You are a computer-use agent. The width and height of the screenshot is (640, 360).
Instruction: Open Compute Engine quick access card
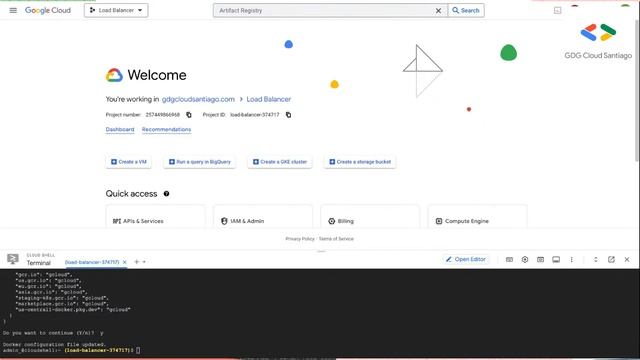478,217
